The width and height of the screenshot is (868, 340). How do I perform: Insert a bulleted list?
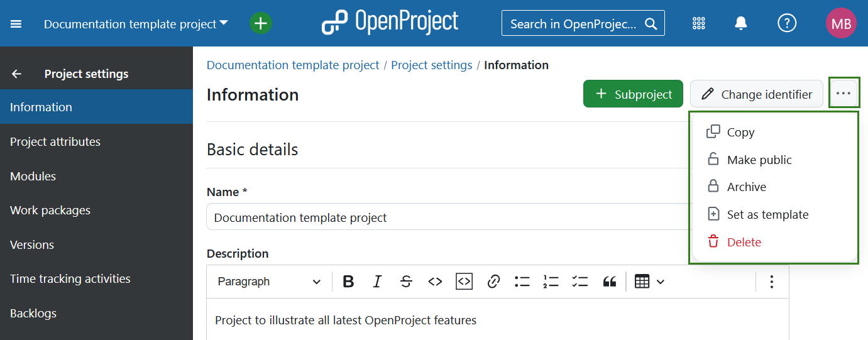point(522,282)
